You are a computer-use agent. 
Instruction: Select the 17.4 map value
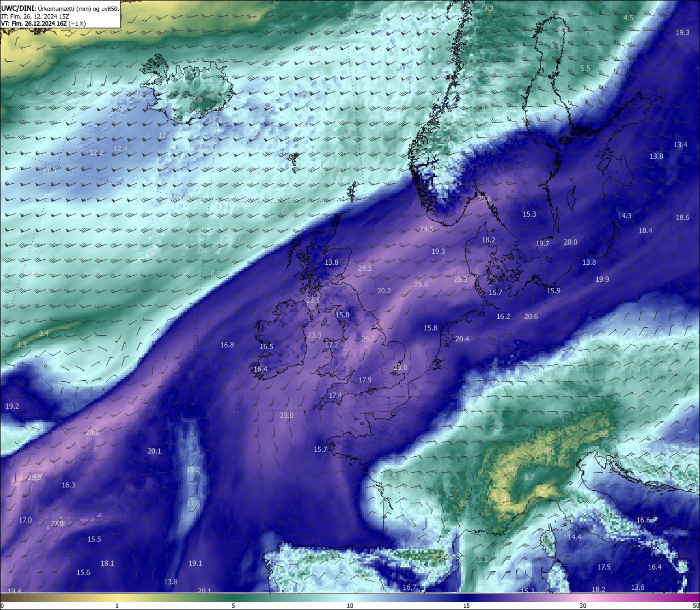[x=335, y=395]
